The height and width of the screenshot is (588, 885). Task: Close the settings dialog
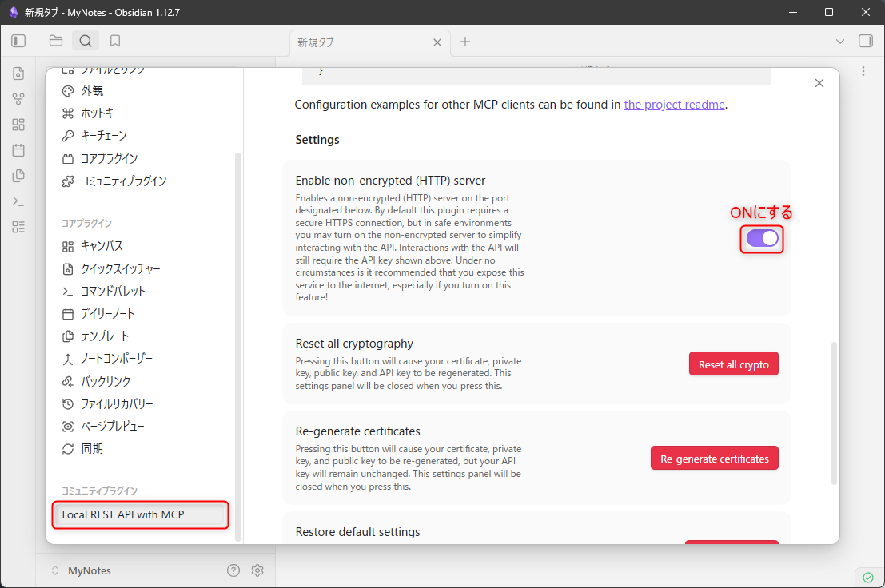pos(819,83)
